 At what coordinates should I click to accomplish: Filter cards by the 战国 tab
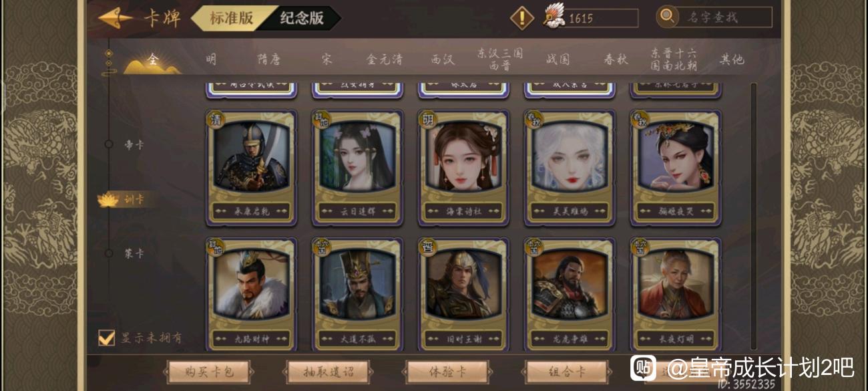(558, 59)
